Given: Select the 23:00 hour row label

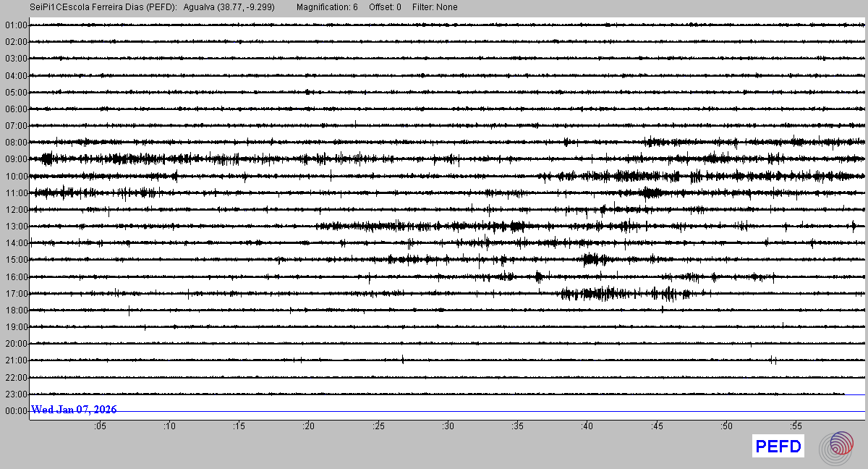Looking at the screenshot, I should [16, 394].
